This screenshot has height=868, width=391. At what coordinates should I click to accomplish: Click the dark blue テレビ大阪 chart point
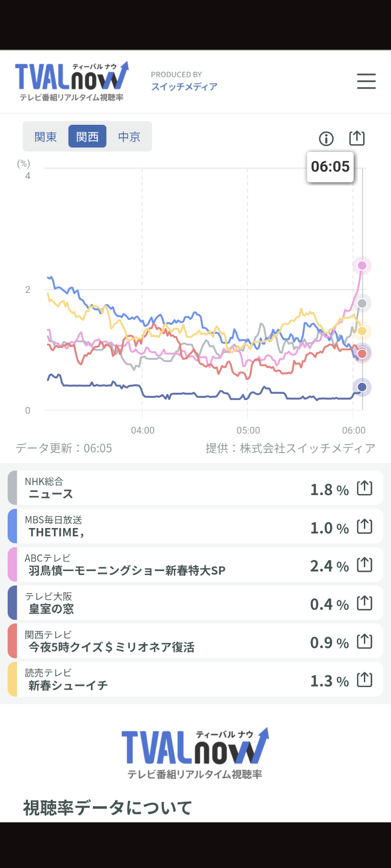tap(362, 387)
